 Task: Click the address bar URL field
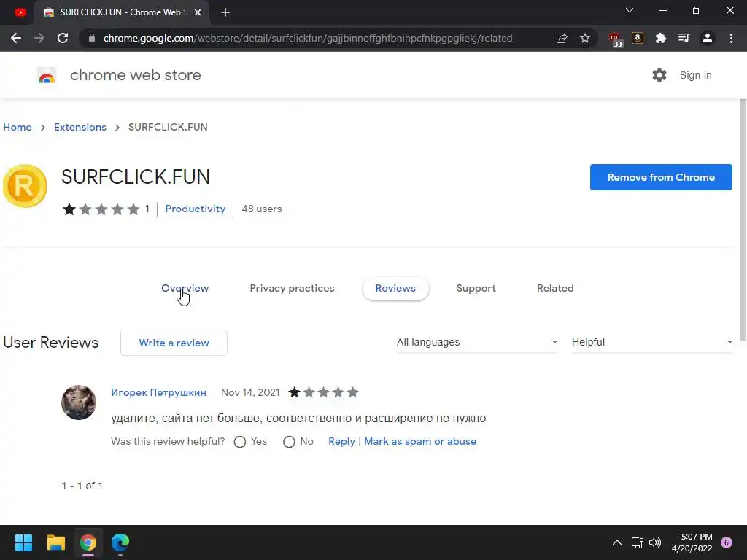[x=308, y=38]
